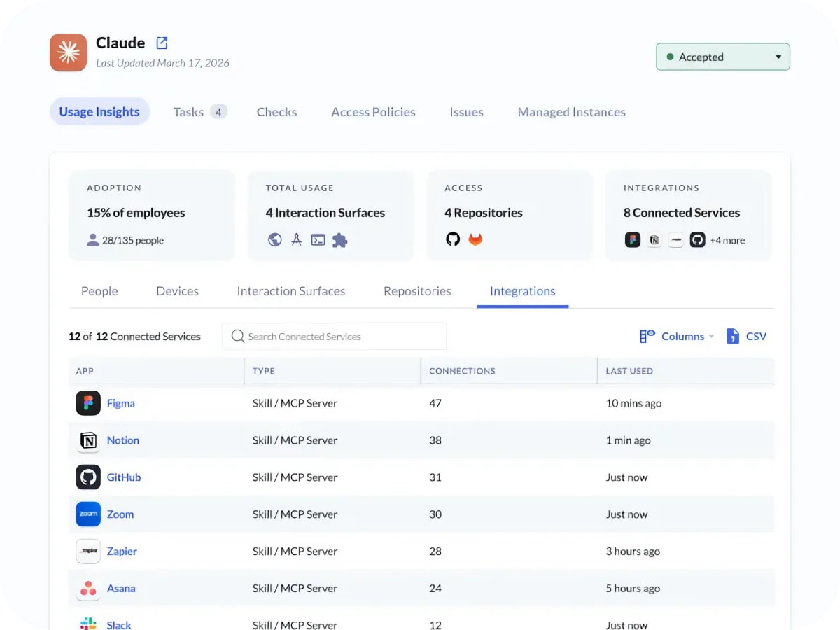Click the Tasks count badge 4

(x=218, y=112)
